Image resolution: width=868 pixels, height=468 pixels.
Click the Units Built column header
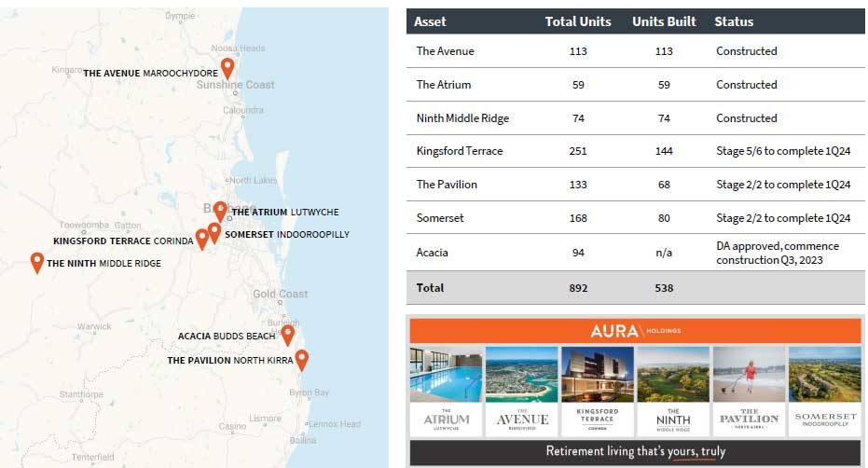[x=664, y=21]
